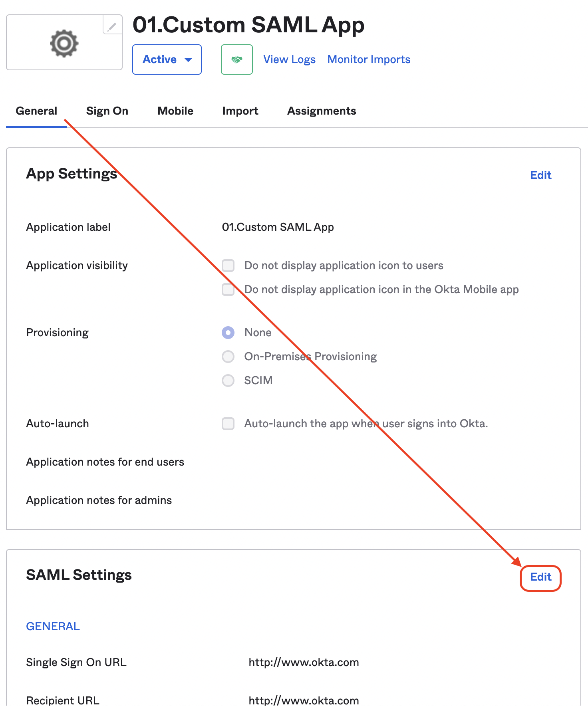Click the gear app logo thumbnail
The width and height of the screenshot is (588, 706).
point(64,43)
